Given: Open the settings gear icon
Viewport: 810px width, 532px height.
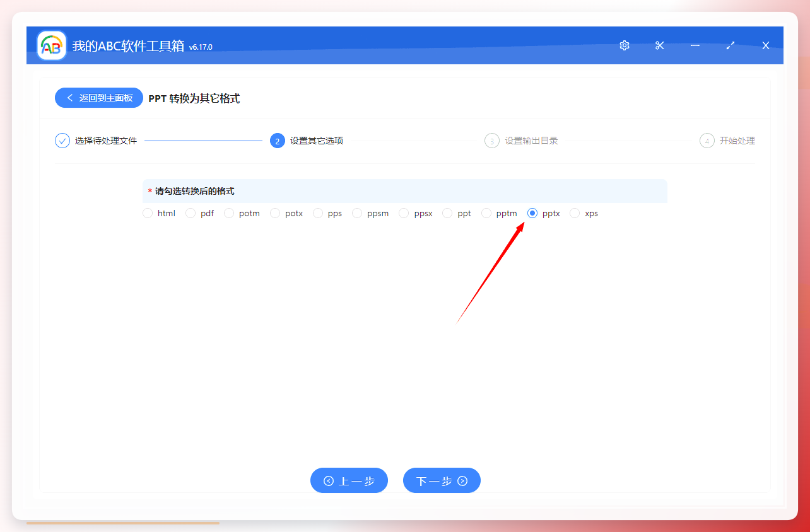Looking at the screenshot, I should pyautogui.click(x=625, y=45).
